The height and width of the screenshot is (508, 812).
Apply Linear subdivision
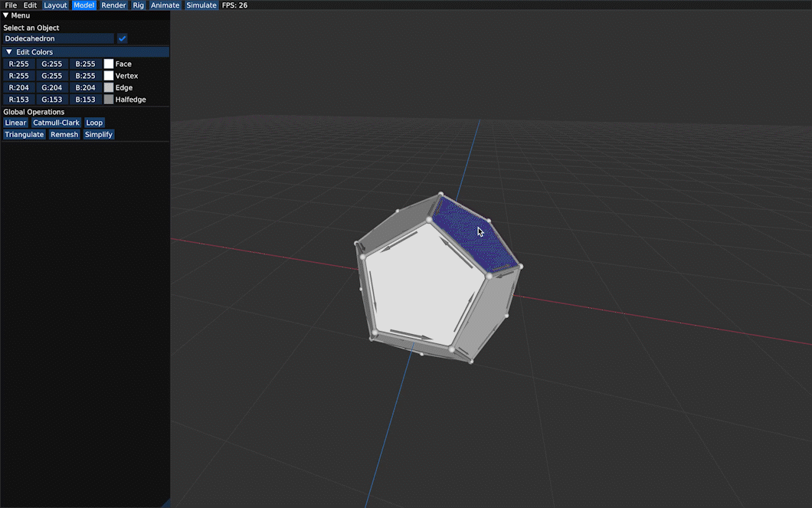(15, 123)
